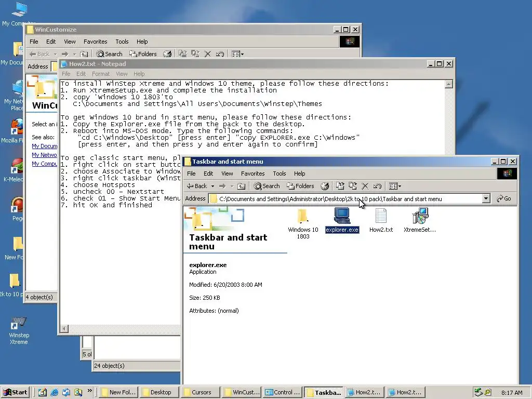Click the Start button
The image size is (532, 399).
(15, 392)
